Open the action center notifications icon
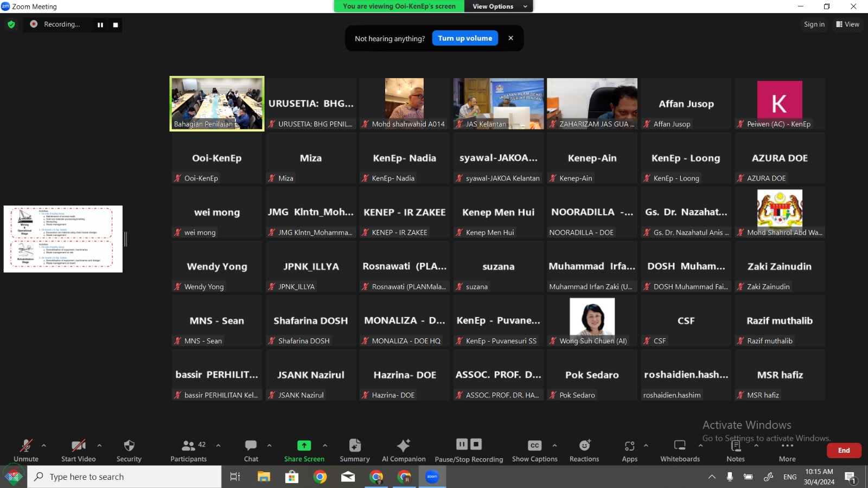The image size is (868, 488). [850, 477]
